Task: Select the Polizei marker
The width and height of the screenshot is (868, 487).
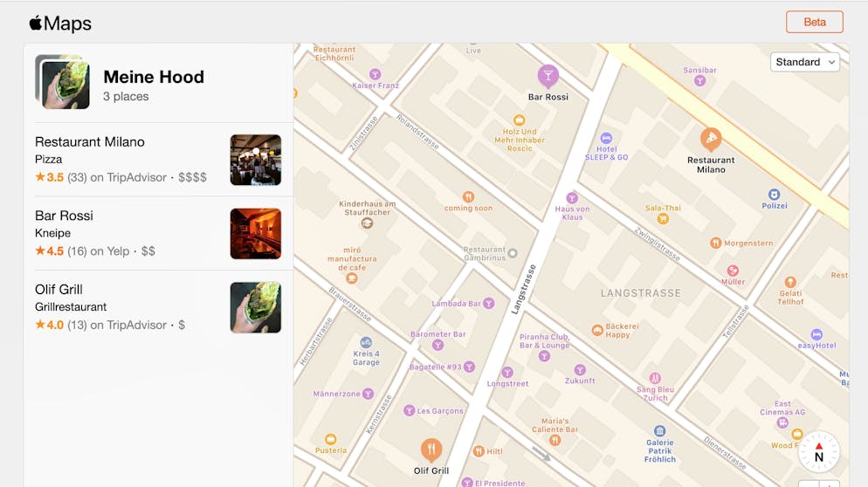Action: pos(774,195)
